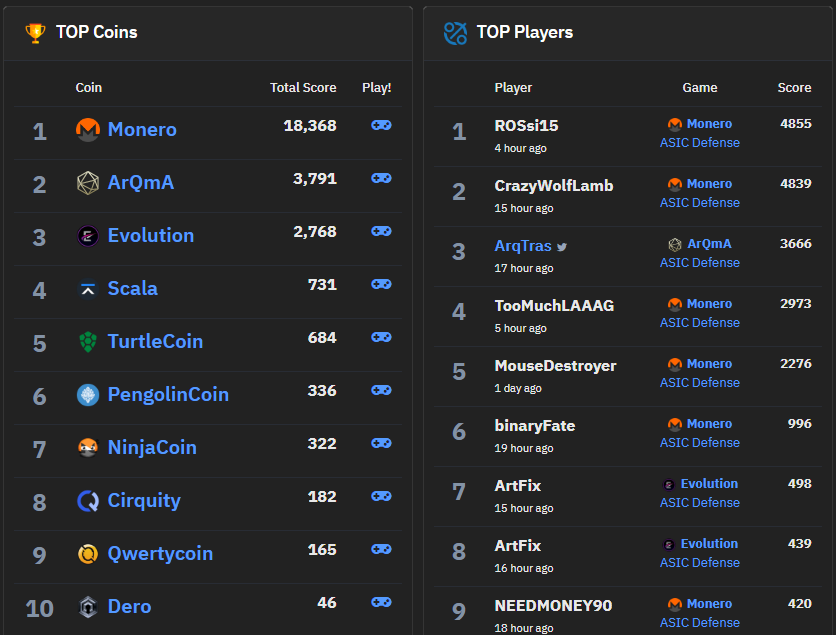Open the Evolution coin link in TOP Coins

coord(151,236)
